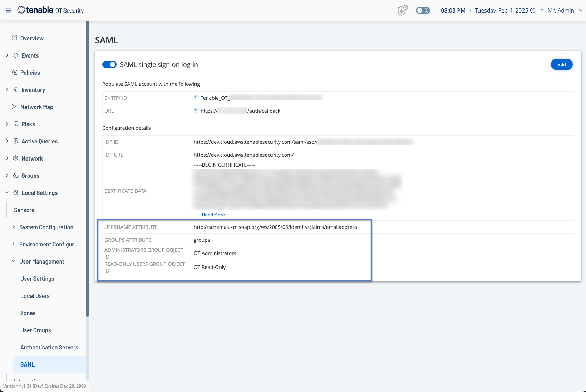Toggle dark mode switch in header
The height and width of the screenshot is (392, 586).
click(x=423, y=10)
